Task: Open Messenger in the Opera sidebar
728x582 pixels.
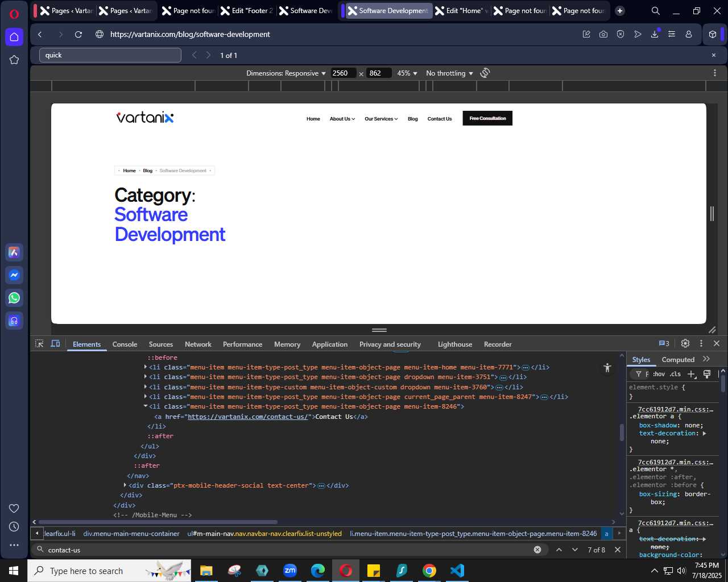Action: (14, 275)
